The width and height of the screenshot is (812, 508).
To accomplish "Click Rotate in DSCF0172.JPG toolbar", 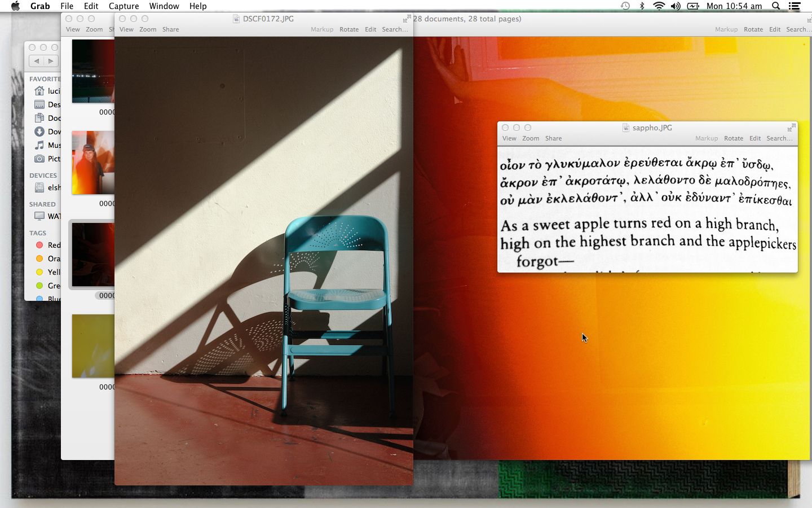I will point(349,29).
